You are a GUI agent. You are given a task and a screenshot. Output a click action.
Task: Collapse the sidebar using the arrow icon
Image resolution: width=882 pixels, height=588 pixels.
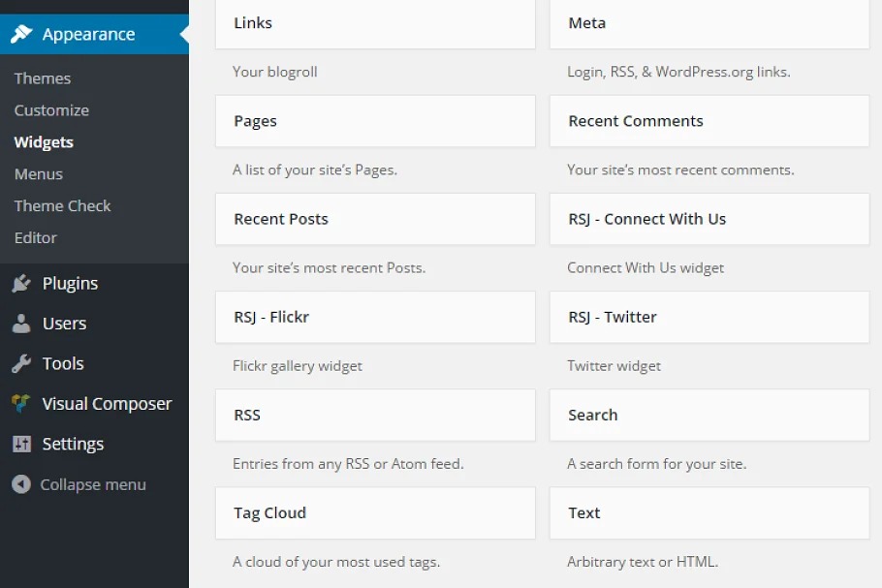coord(21,484)
